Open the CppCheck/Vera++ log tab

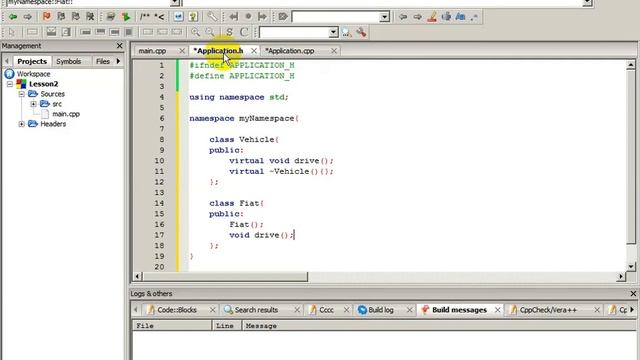pos(548,310)
